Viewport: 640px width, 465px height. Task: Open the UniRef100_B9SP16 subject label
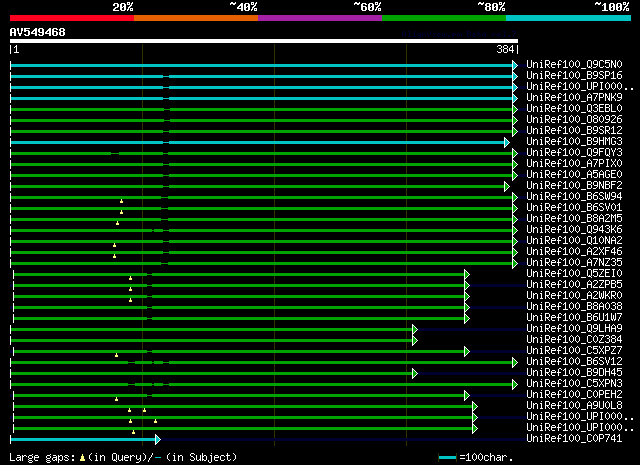pos(574,76)
